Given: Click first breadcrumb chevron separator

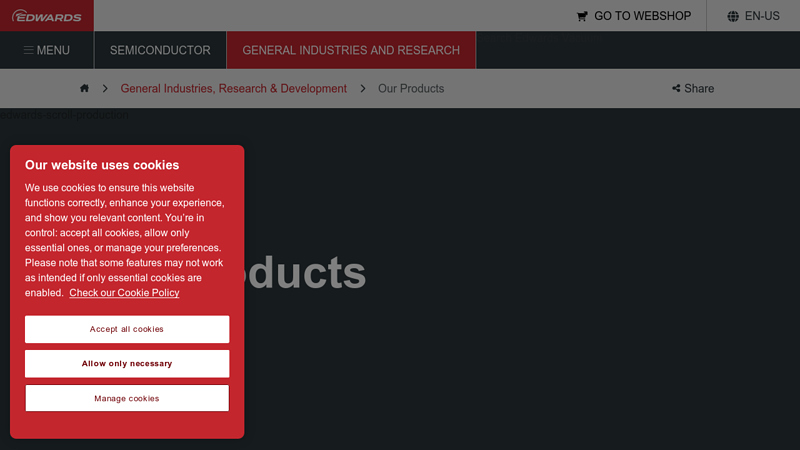Looking at the screenshot, I should click(104, 88).
